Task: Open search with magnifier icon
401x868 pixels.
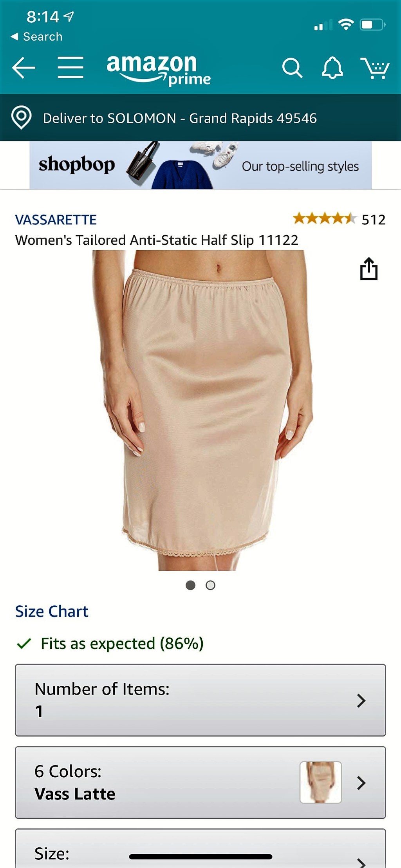Action: coord(292,68)
